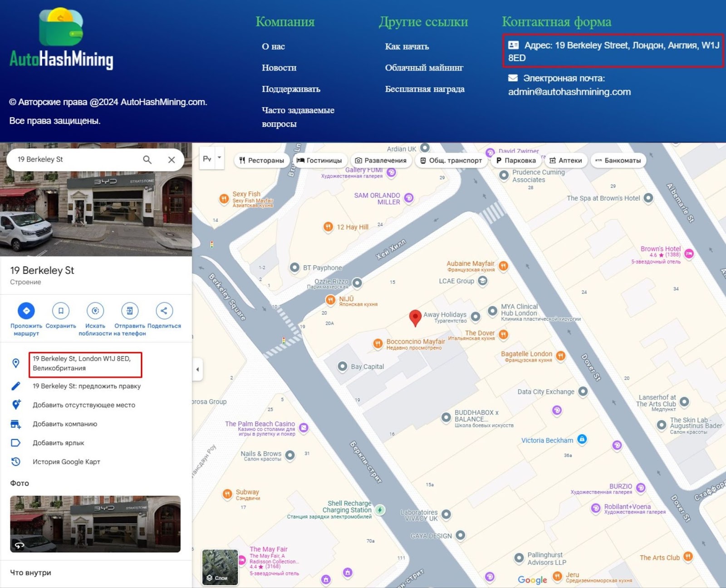Screen dimensions: 726x588
Task: Click the Сохранить bookmark icon
Action: (61, 311)
